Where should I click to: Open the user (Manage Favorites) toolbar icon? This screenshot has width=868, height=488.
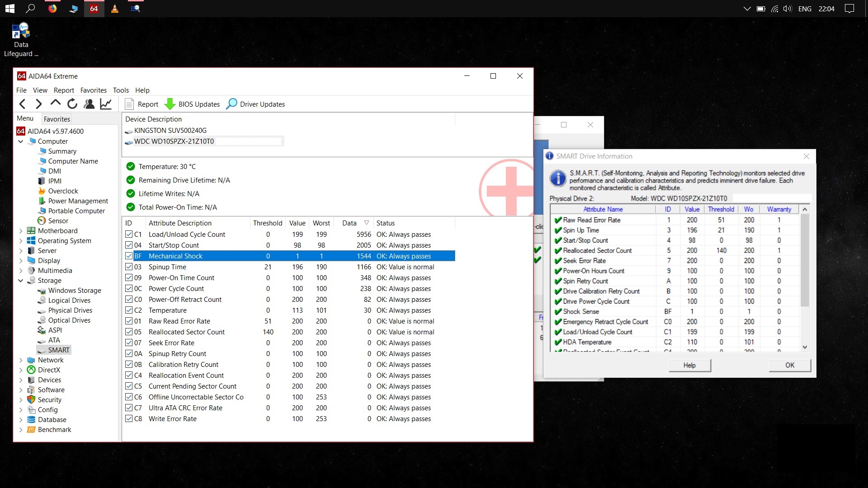[89, 104]
